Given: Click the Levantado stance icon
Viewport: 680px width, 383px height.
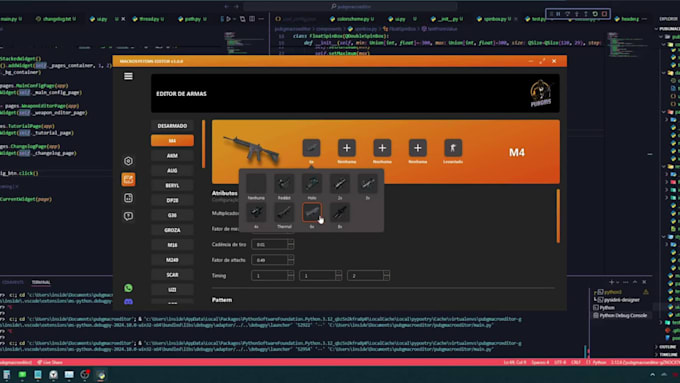Looking at the screenshot, I should [453, 148].
